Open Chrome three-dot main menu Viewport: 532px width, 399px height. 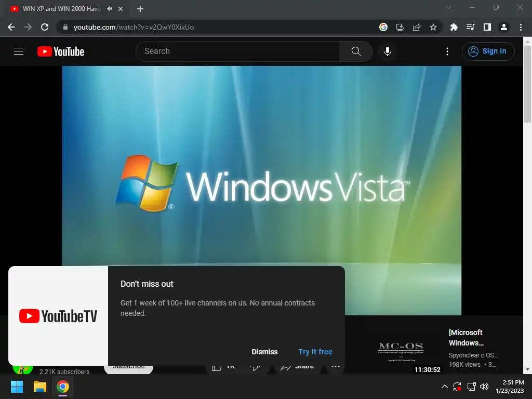[521, 27]
